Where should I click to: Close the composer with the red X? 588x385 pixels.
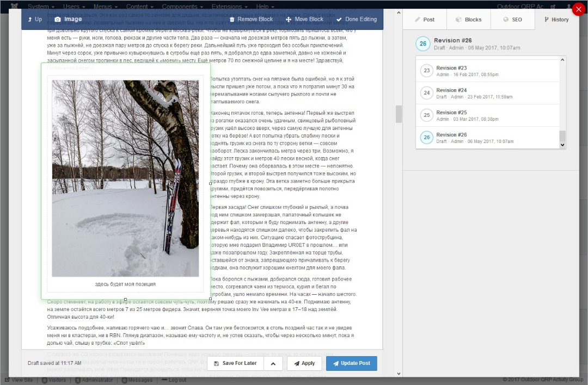579,10
